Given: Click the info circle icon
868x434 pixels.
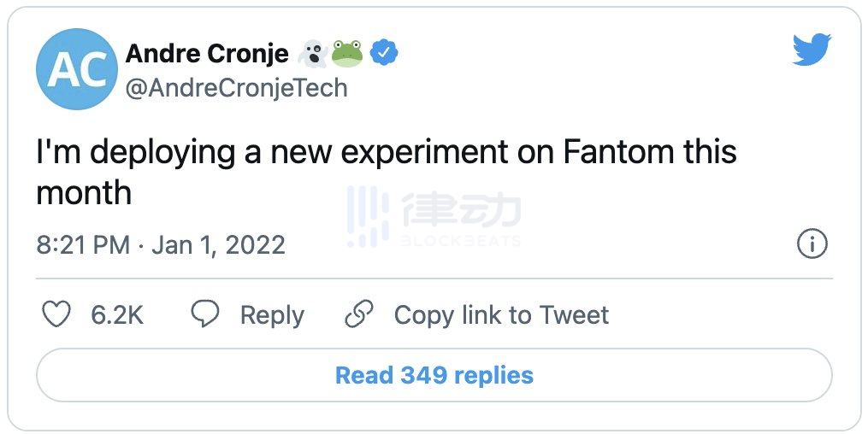Looking at the screenshot, I should pyautogui.click(x=812, y=245).
